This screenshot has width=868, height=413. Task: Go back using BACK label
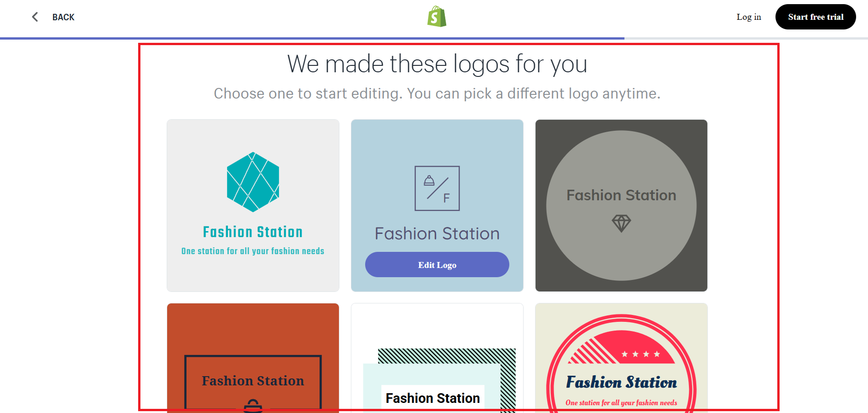coord(63,17)
